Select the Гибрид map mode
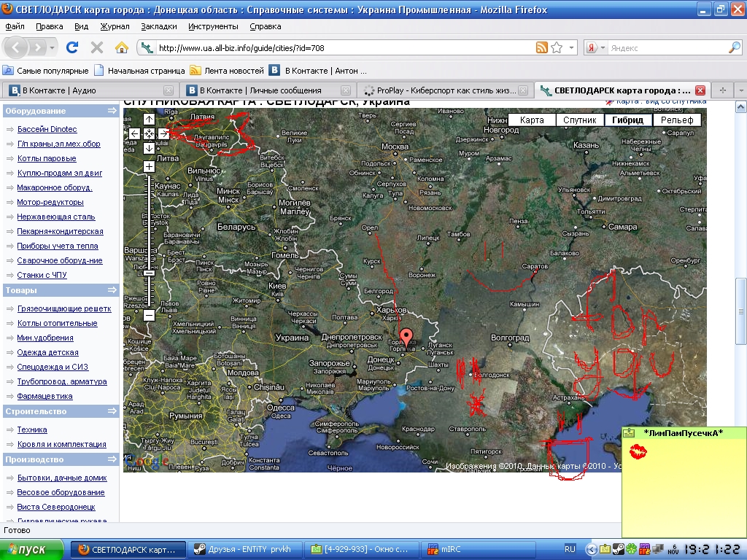 tap(628, 120)
